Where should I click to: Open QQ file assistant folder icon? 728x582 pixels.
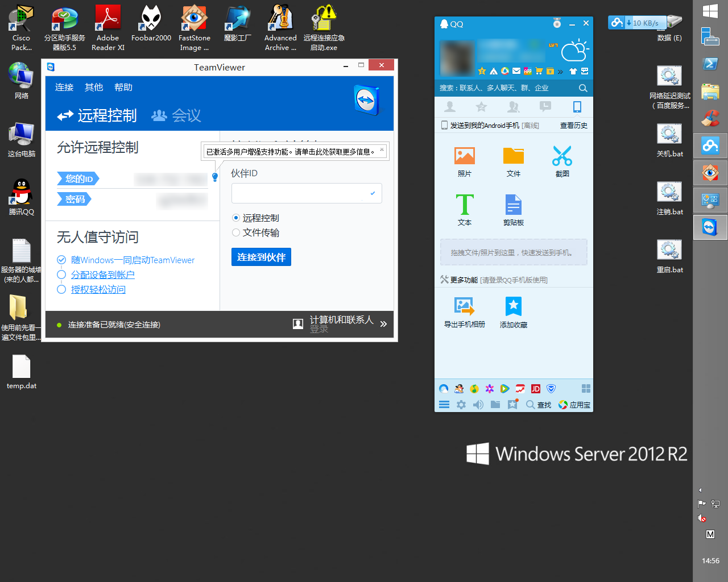click(x=495, y=404)
